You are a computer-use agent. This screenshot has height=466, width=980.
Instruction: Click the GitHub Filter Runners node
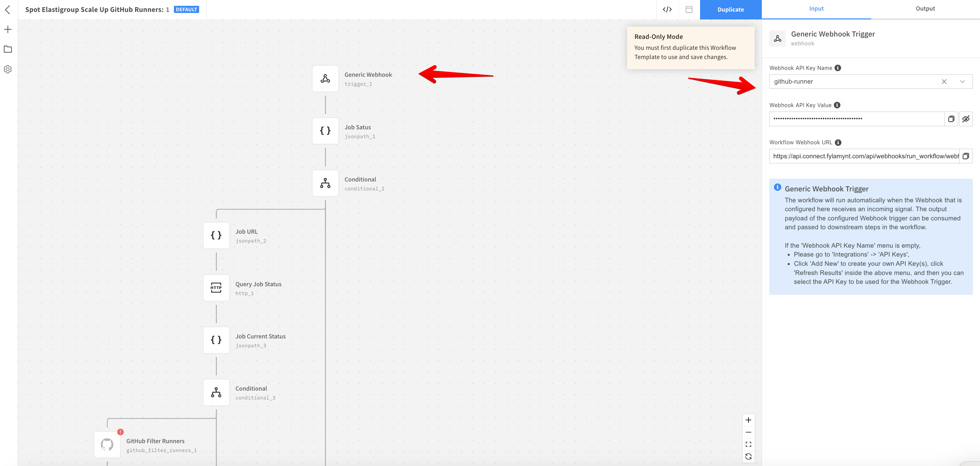pyautogui.click(x=107, y=444)
